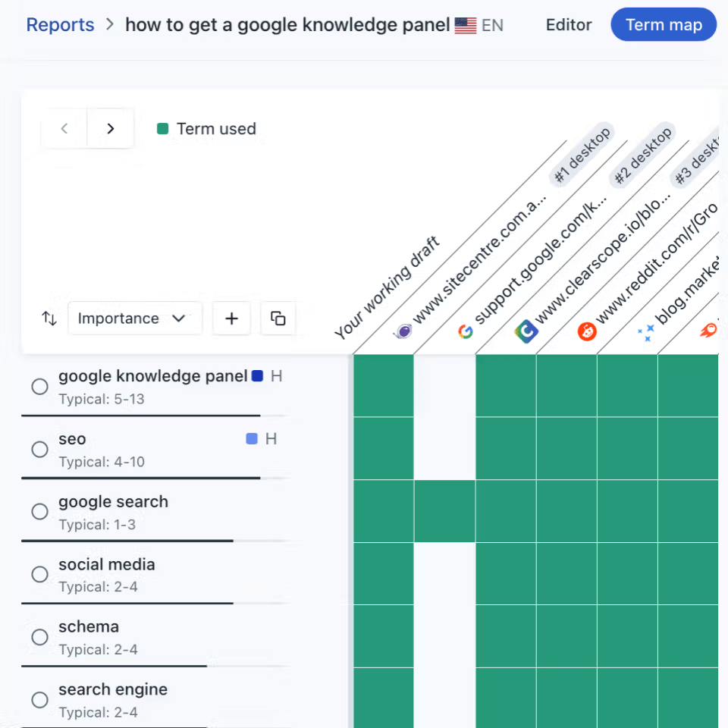728x728 pixels.
Task: Switch to the Editor tab
Action: (x=569, y=25)
